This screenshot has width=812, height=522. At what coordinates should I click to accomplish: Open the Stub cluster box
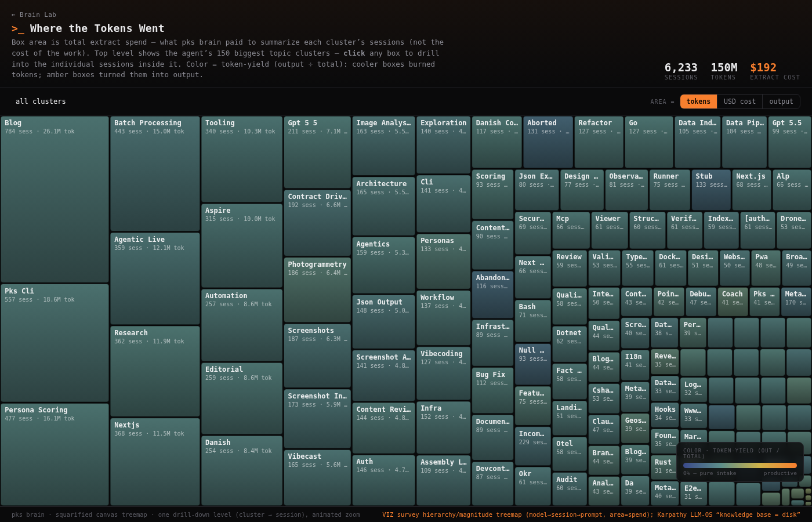pyautogui.click(x=711, y=190)
